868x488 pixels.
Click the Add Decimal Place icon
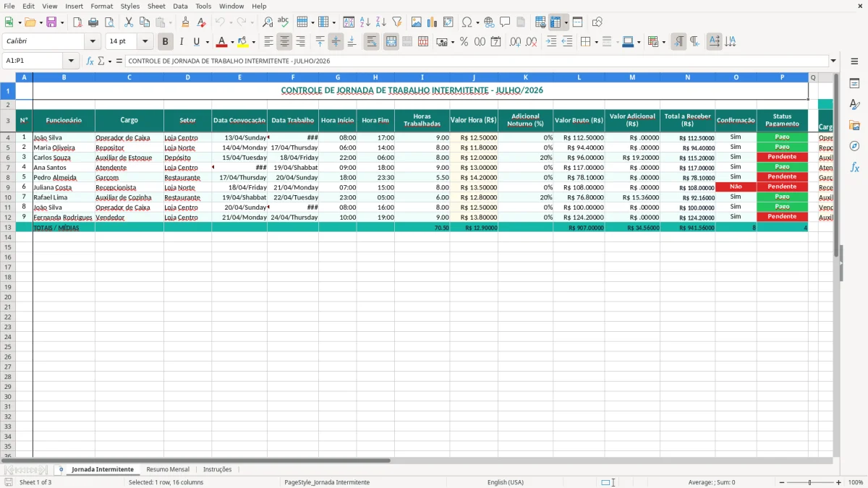click(x=515, y=42)
